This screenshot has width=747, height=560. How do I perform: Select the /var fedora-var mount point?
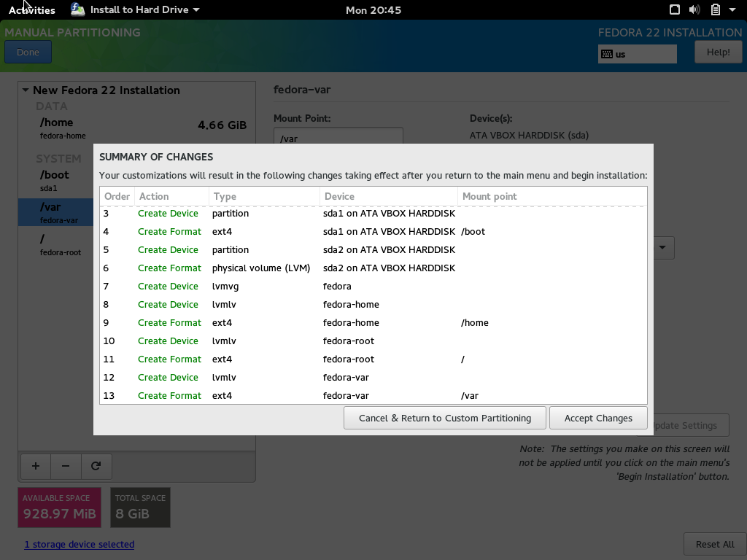click(55, 212)
